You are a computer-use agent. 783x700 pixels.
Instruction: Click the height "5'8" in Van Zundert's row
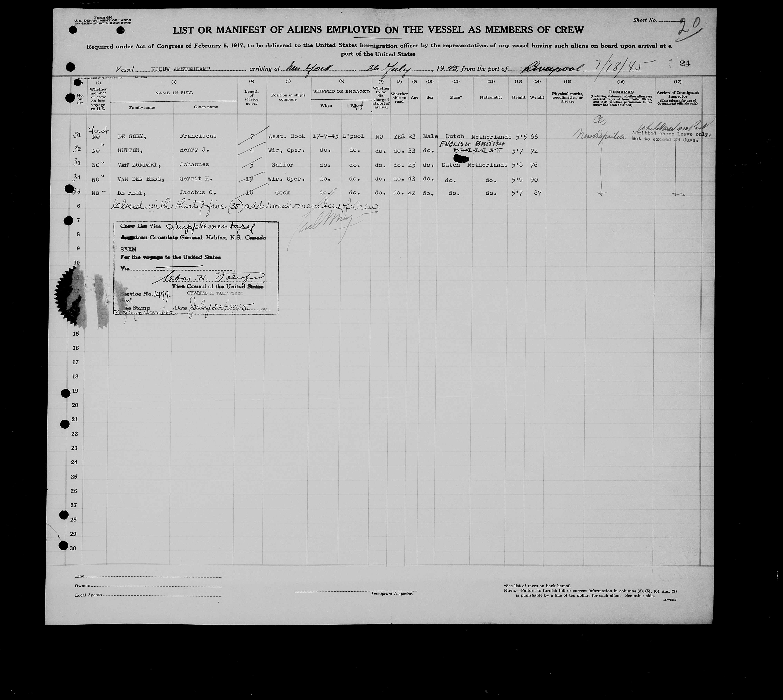coord(517,165)
